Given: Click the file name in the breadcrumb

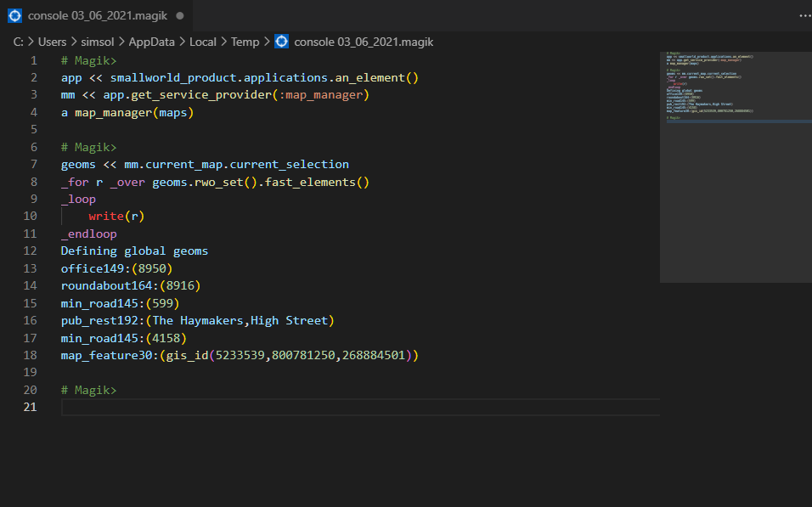Looking at the screenshot, I should 364,42.
